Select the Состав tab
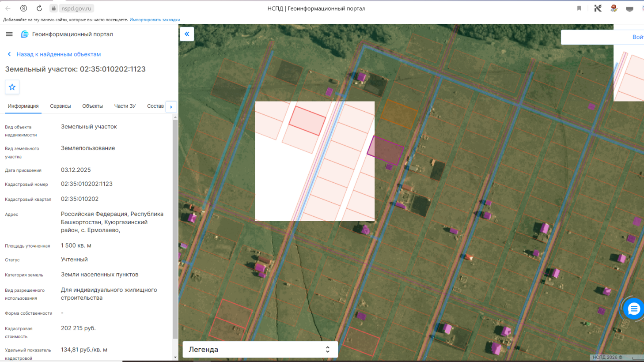644x362 pixels. coord(155,106)
